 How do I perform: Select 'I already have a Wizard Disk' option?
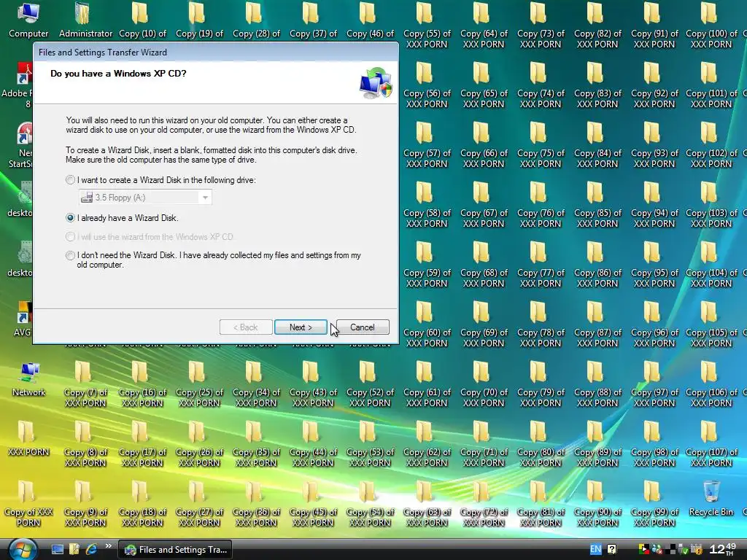[x=71, y=218]
